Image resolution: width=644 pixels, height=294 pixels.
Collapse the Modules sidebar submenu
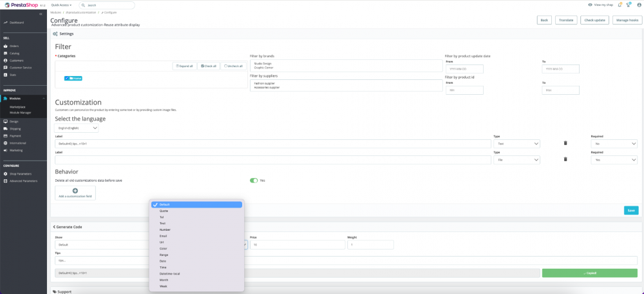coord(44,99)
